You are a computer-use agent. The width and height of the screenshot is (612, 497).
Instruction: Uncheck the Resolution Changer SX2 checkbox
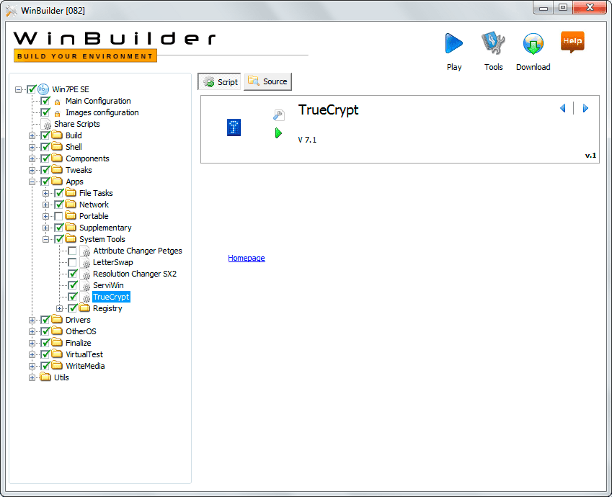coord(73,273)
